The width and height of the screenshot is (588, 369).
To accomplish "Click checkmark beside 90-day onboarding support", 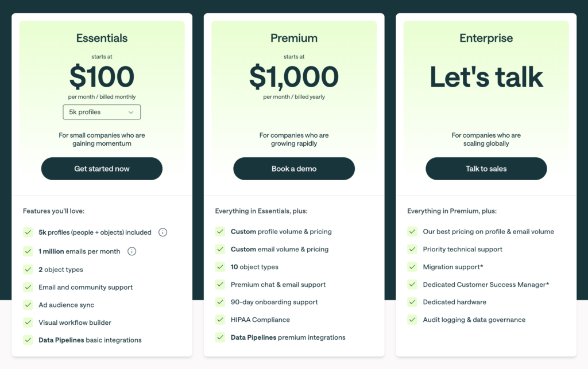I will point(220,302).
